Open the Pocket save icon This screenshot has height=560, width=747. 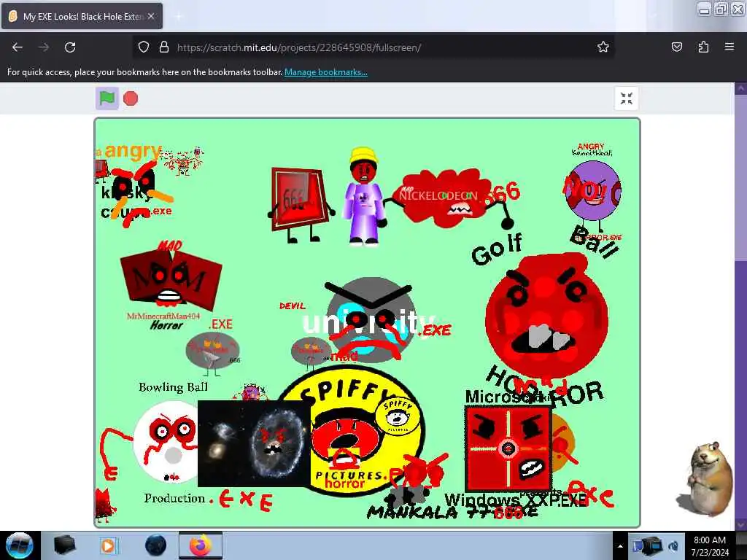676,47
